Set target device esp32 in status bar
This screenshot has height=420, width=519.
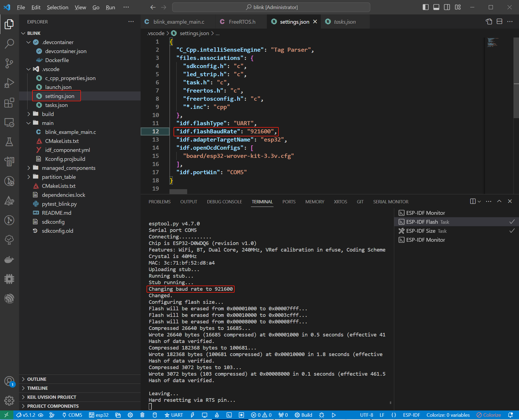click(99, 415)
